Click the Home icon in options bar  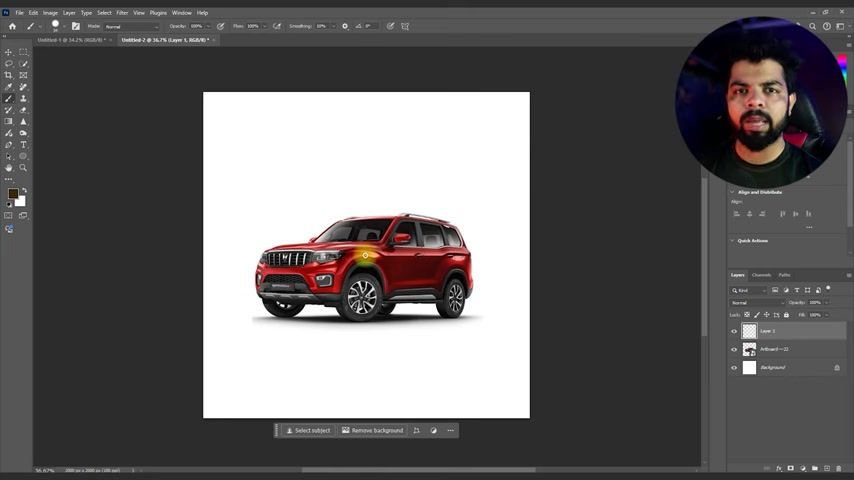pyautogui.click(x=12, y=26)
